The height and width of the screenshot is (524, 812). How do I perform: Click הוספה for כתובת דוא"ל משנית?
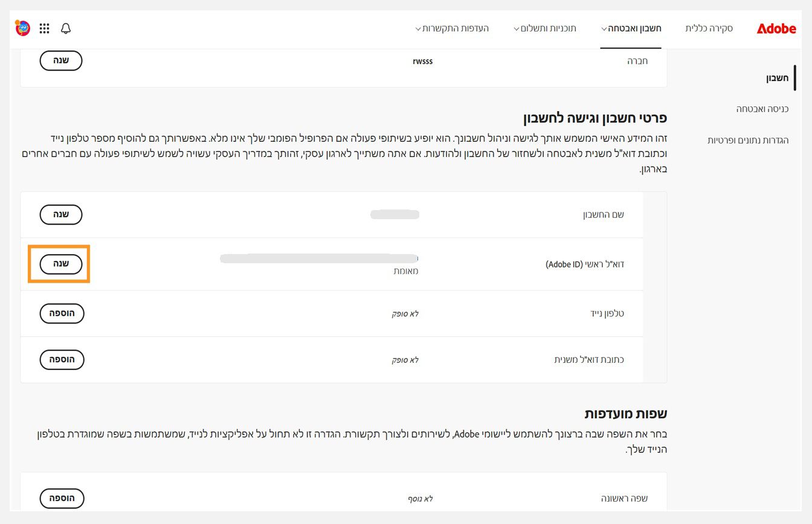62,360
